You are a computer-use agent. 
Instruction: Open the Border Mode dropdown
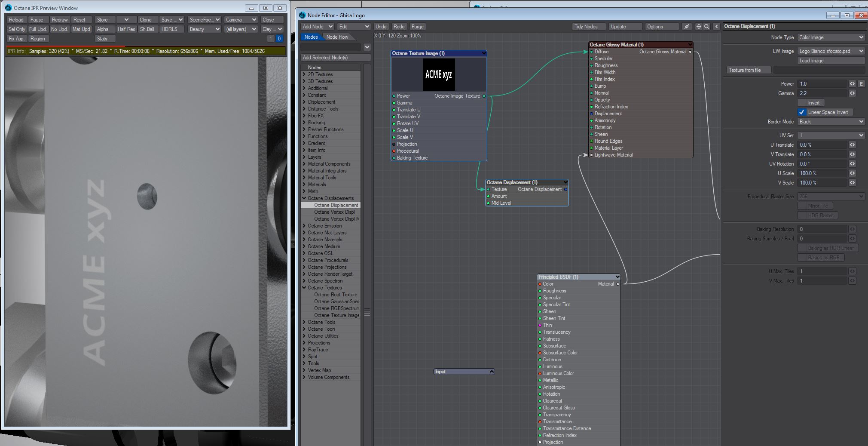click(x=831, y=122)
